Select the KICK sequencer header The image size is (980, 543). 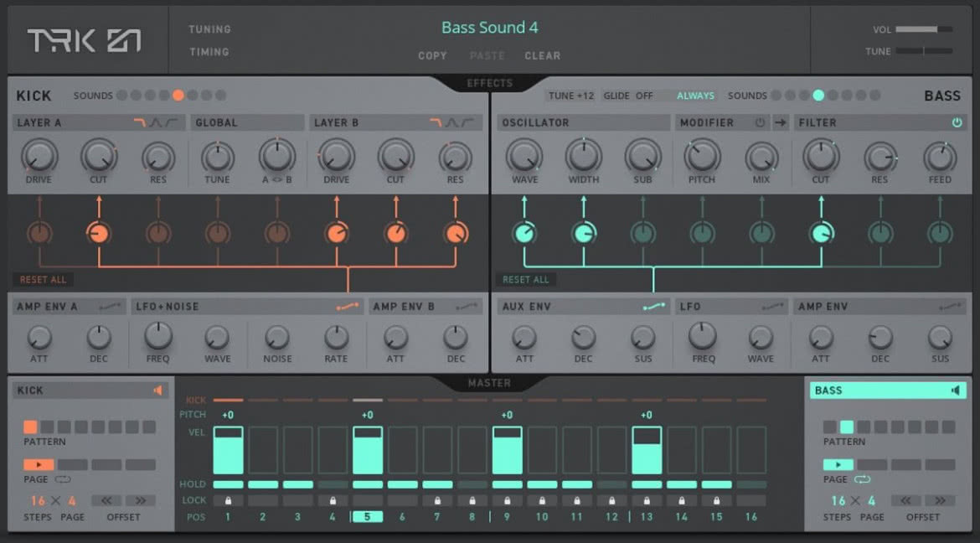(90, 390)
